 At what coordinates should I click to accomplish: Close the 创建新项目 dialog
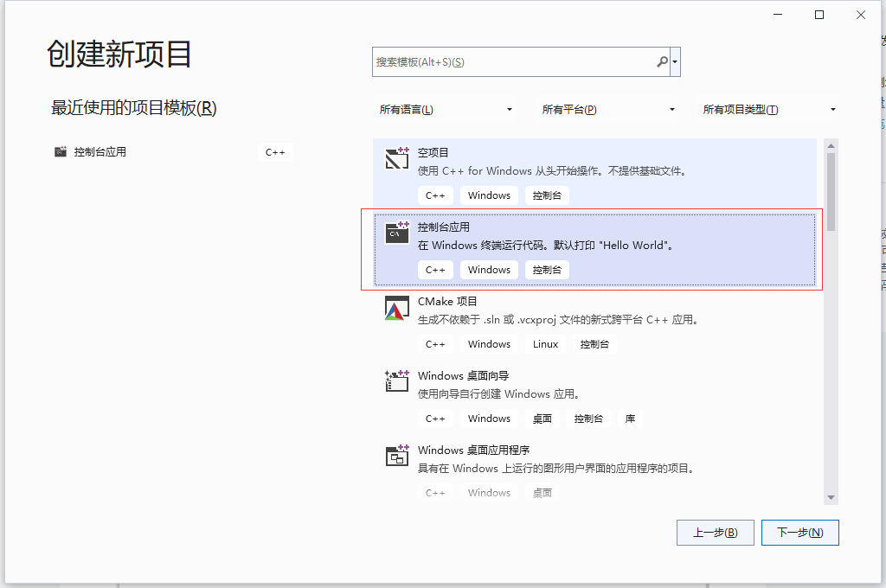[861, 15]
